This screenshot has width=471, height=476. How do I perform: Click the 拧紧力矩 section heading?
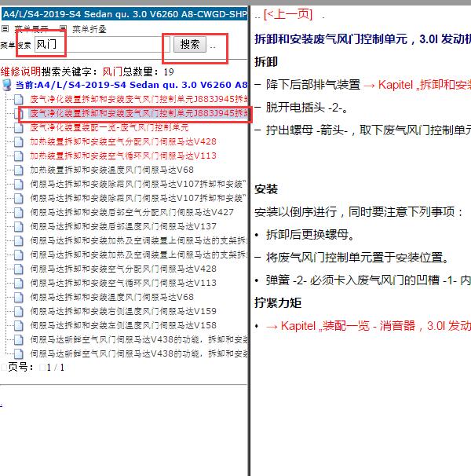pyautogui.click(x=278, y=302)
